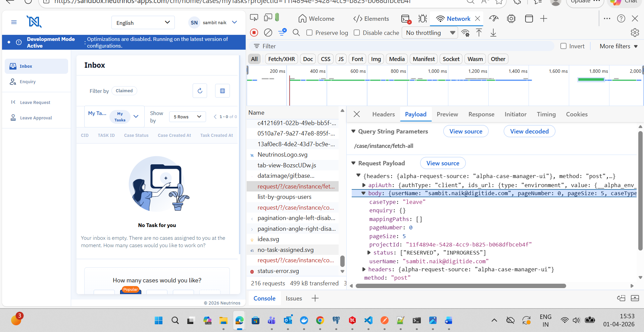644x332 pixels.
Task: Close the request details pane
Action: 357,114
